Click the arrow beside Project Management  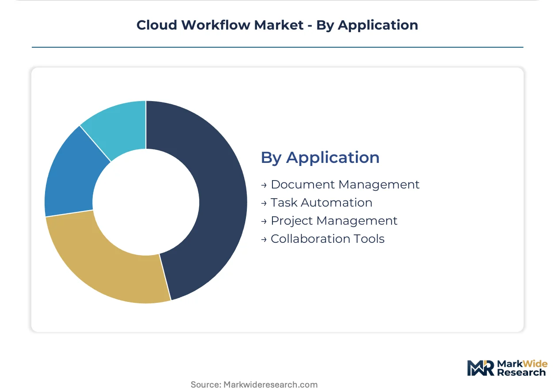point(264,221)
